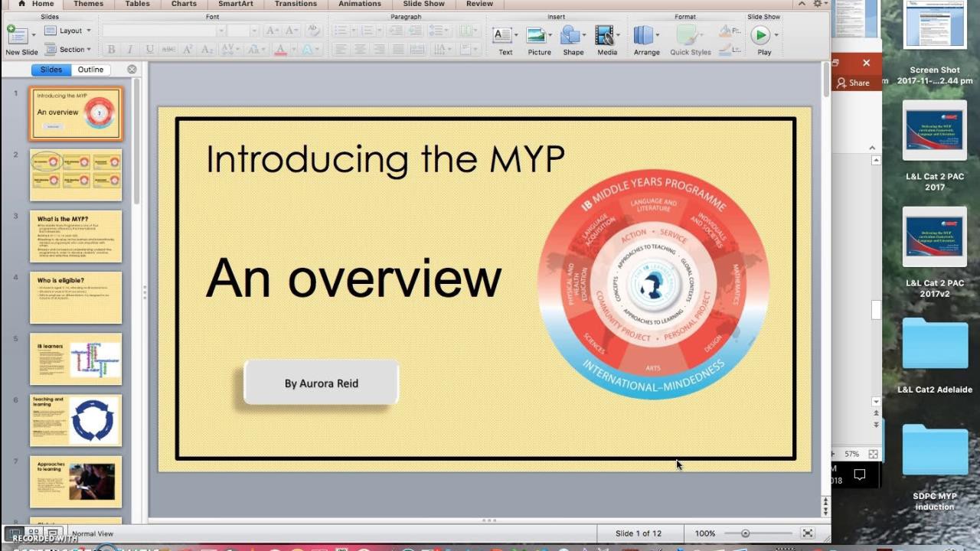The width and height of the screenshot is (980, 551).
Task: Click Decrease Indent icon
Action: [x=395, y=31]
